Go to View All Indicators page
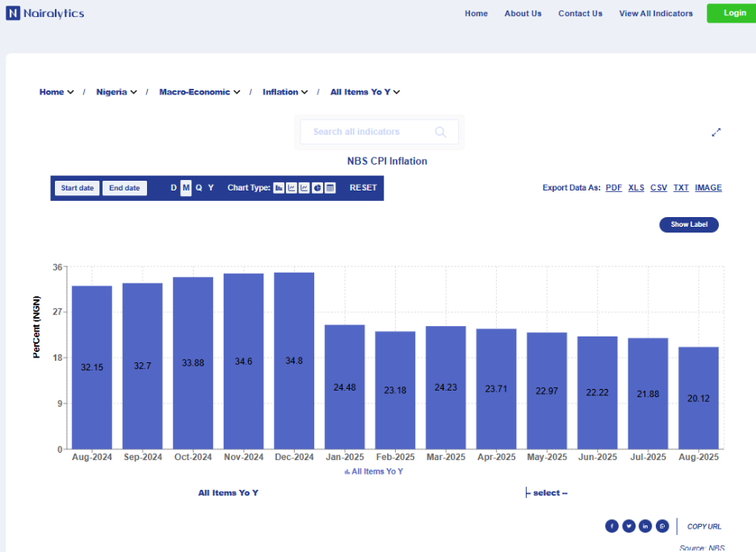This screenshot has width=756, height=552. (x=656, y=14)
